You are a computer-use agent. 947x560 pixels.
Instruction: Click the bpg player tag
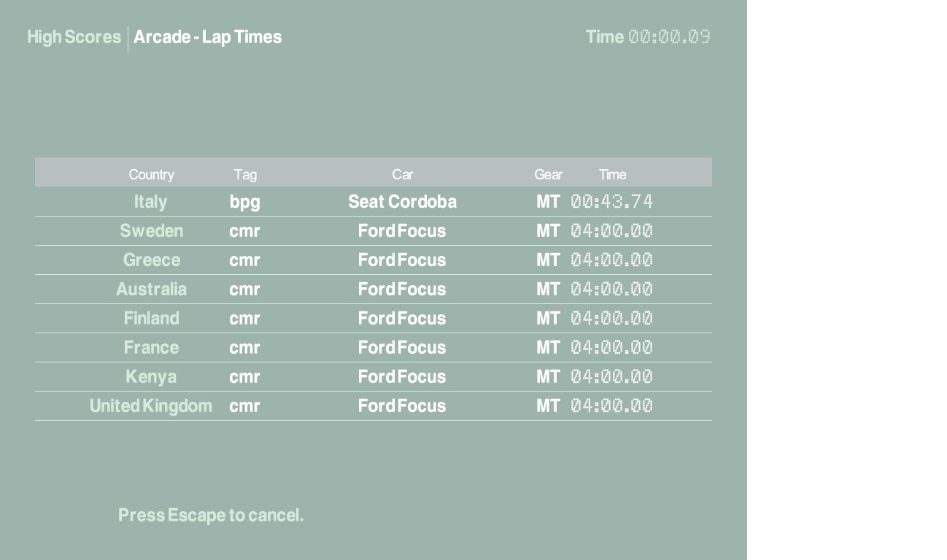pos(244,202)
